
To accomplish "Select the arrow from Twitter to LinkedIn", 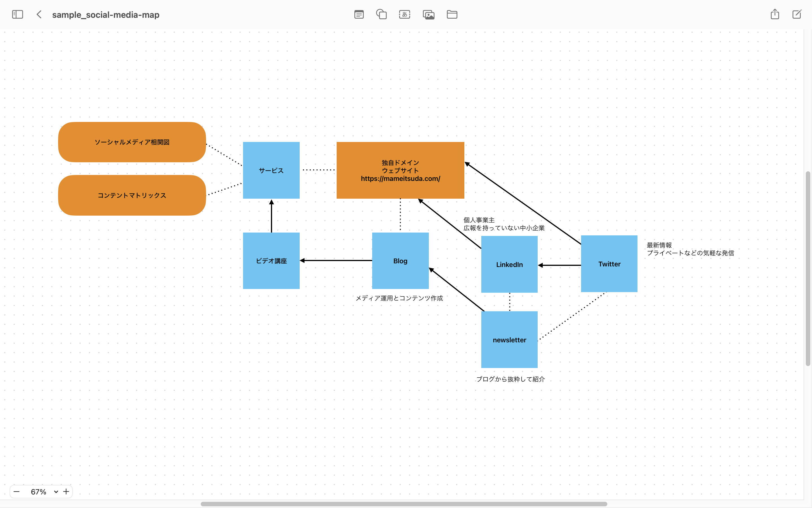I will pyautogui.click(x=559, y=265).
